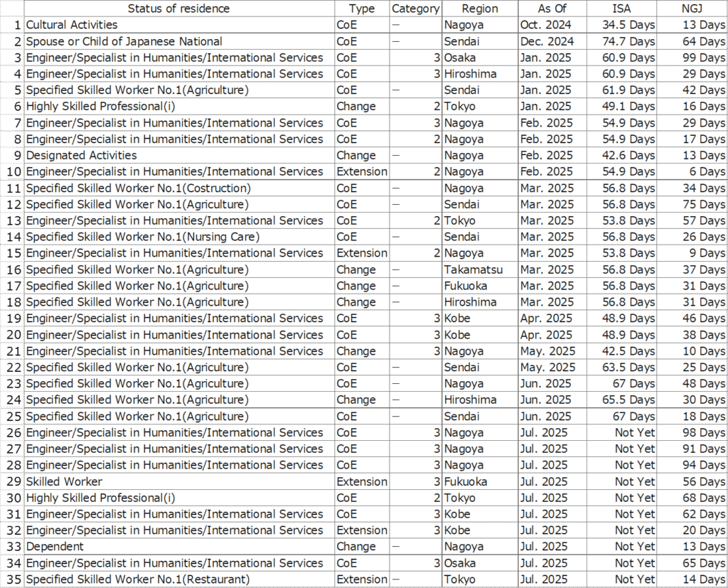The image size is (728, 588).
Task: Click the "Oct. 2024" date cell
Action: tap(546, 25)
